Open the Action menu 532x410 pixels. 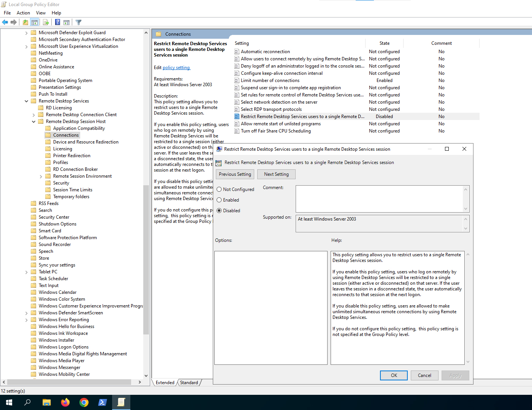click(x=23, y=13)
